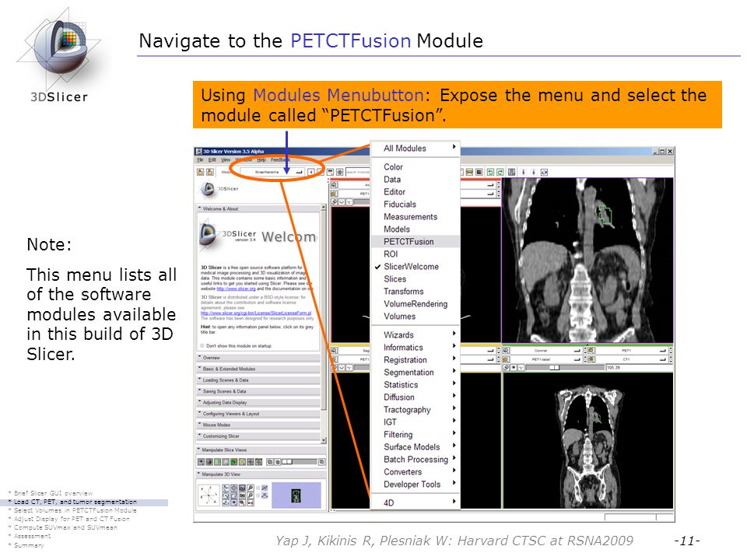Click the label-layer icon beside PET1-label
747x560 pixels.
pos(506,359)
